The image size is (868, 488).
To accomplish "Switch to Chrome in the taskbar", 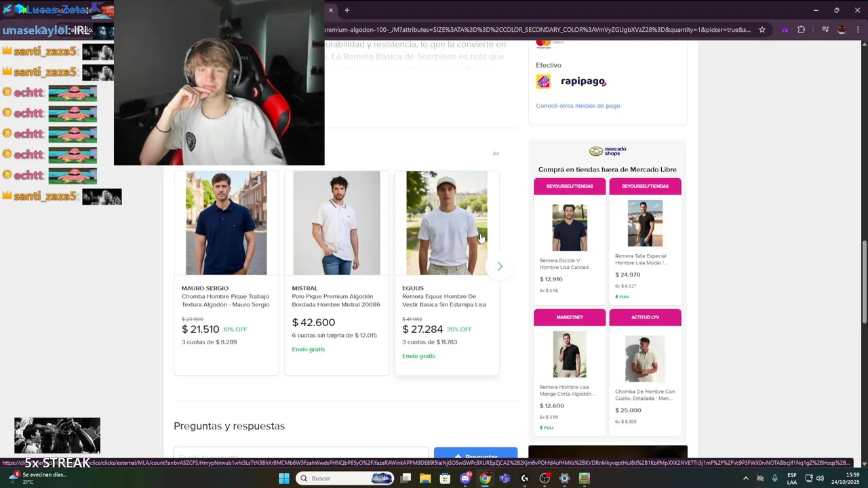I will [x=485, y=479].
